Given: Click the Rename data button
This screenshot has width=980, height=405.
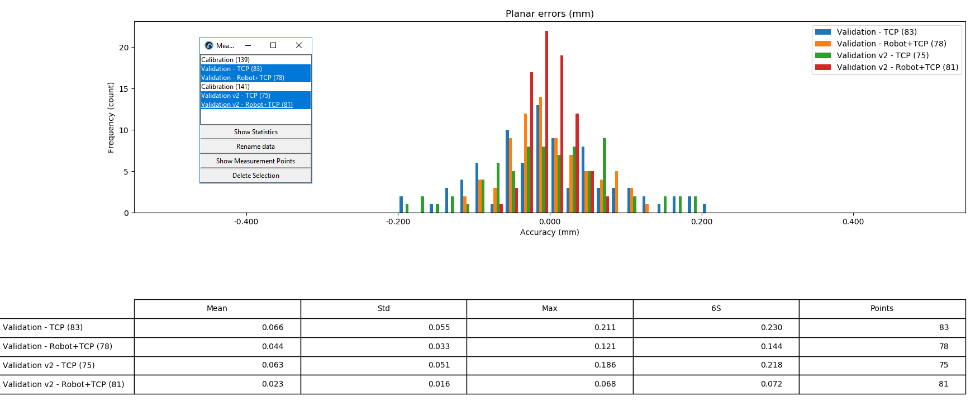Looking at the screenshot, I should tap(255, 147).
